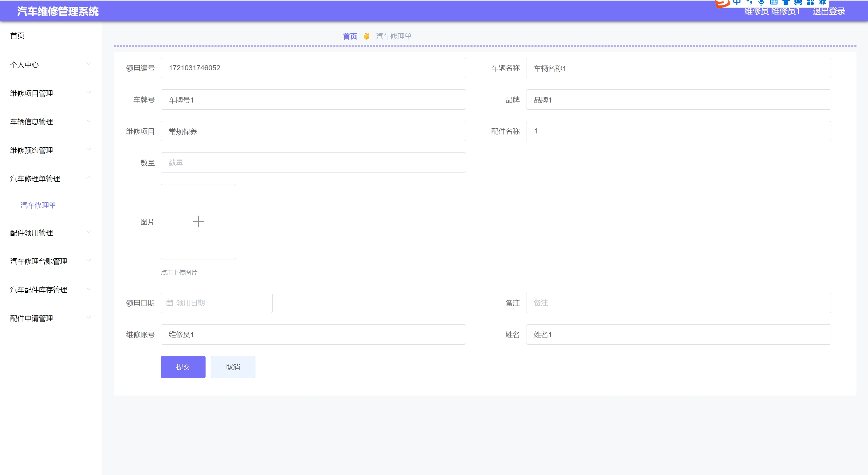
Task: Click the 取消 cancel button
Action: (x=233, y=367)
